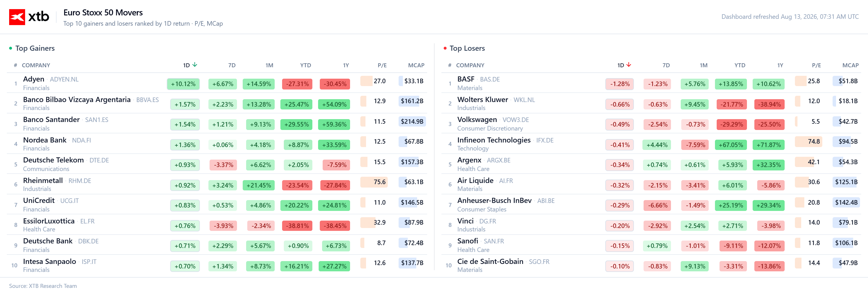The height and width of the screenshot is (293, 868).
Task: Click the 1D sort arrow in Top Gainers
Action: click(195, 65)
